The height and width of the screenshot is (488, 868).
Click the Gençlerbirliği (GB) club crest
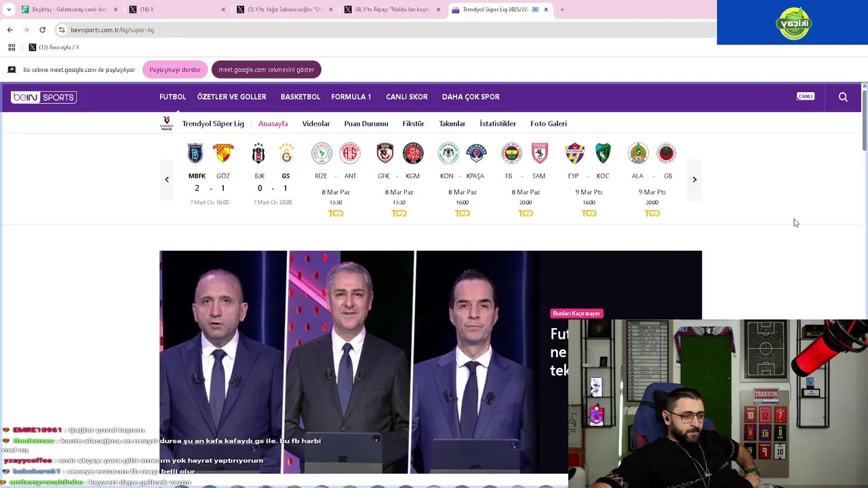click(x=667, y=153)
